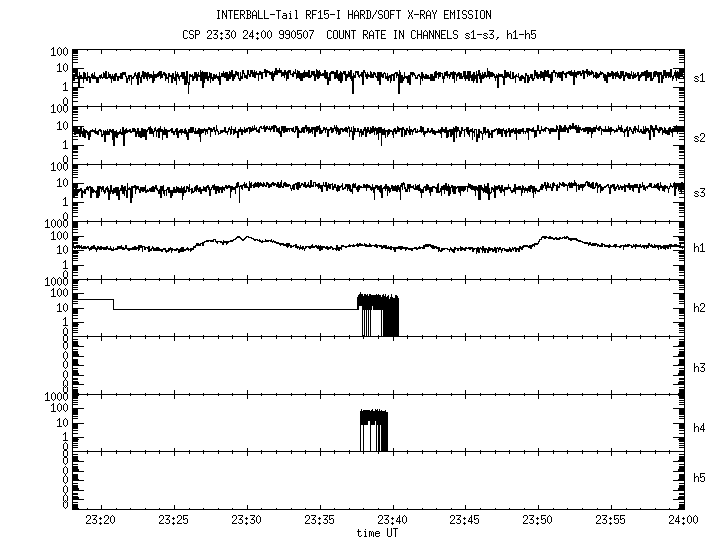Image resolution: width=720 pixels, height=550 pixels.
Task: Pick the 23:50 time axis label
Action: click(x=538, y=521)
